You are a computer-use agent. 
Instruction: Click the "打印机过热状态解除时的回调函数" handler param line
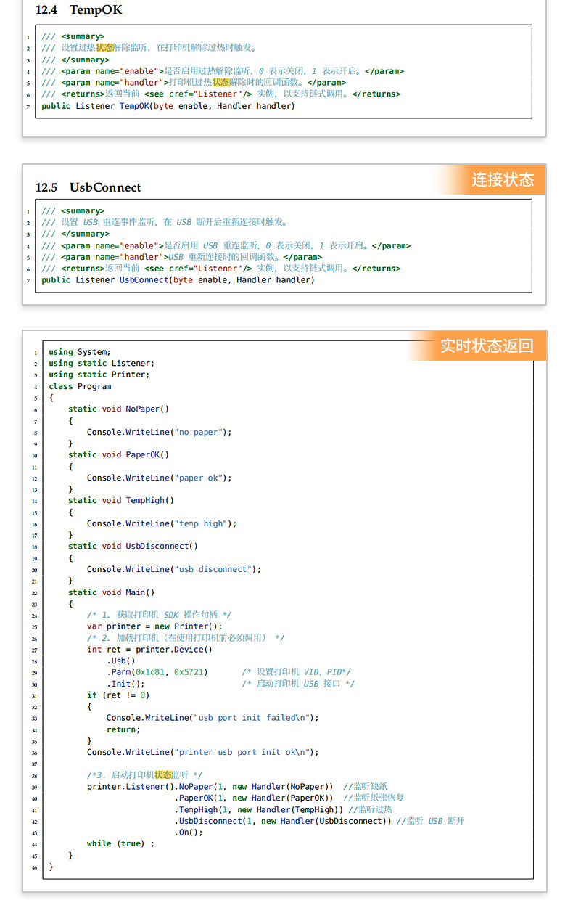(194, 83)
